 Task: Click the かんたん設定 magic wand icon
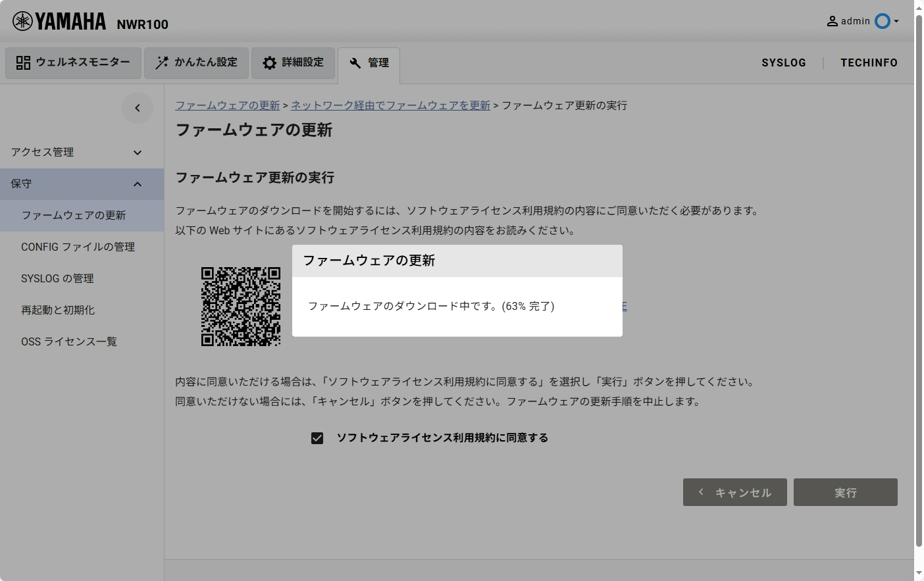click(x=161, y=63)
